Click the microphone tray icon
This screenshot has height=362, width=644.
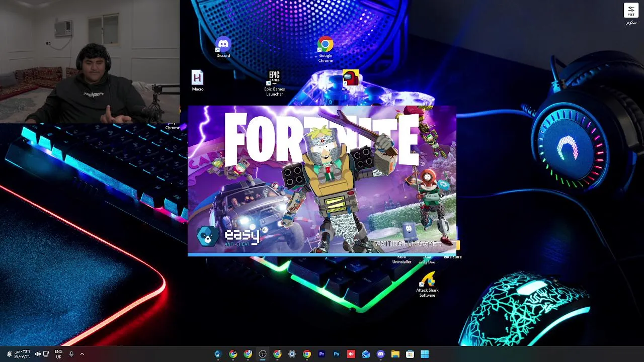71,354
